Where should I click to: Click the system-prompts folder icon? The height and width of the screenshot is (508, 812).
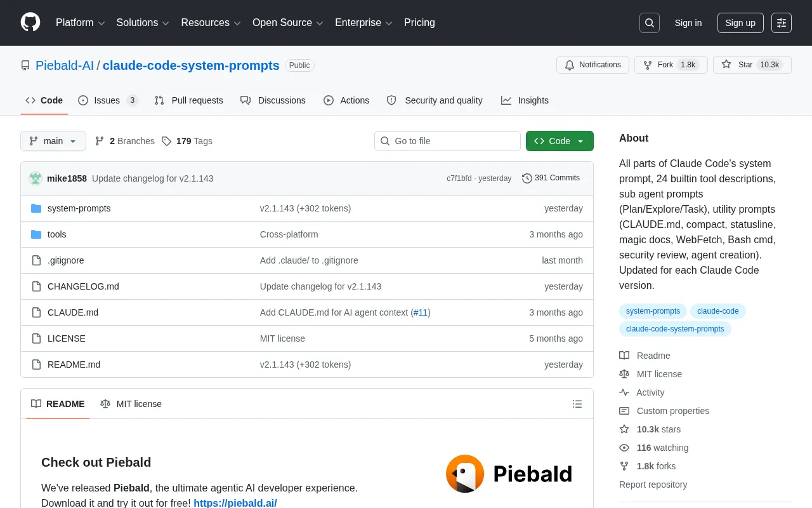coord(36,208)
